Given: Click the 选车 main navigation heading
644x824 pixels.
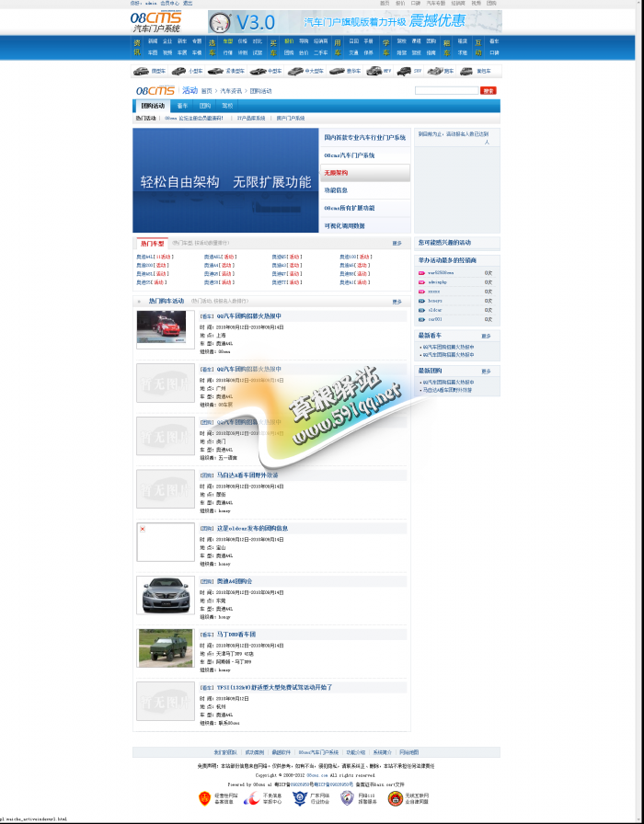Looking at the screenshot, I should click(x=213, y=47).
